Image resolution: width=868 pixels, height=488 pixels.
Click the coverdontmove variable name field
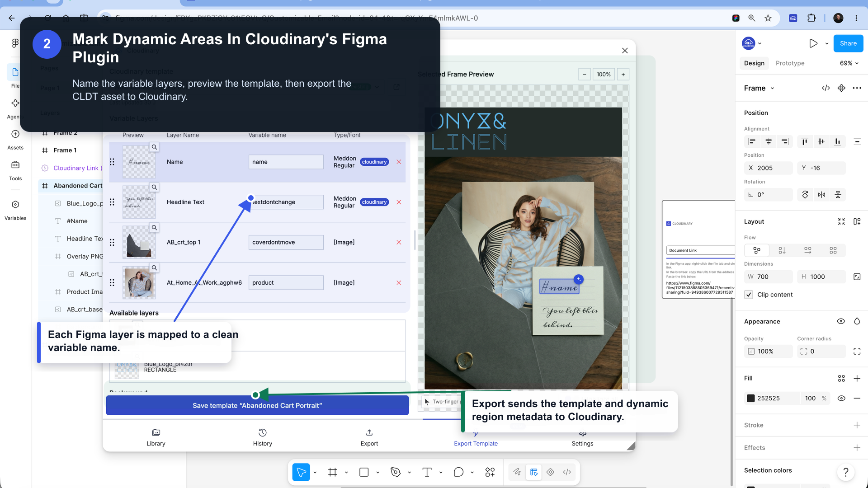point(286,242)
